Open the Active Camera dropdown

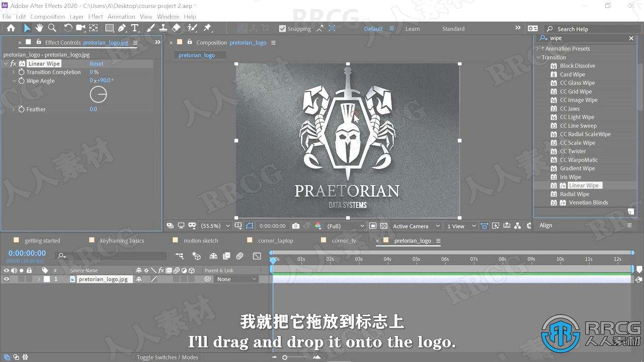pyautogui.click(x=416, y=226)
